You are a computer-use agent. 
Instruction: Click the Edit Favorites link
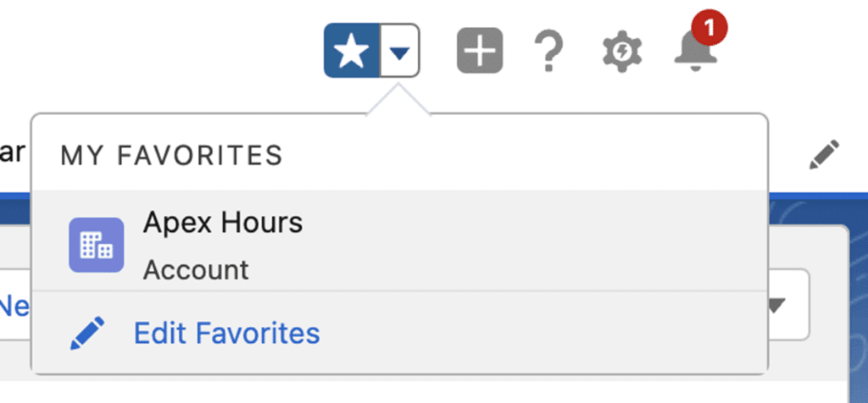click(226, 334)
